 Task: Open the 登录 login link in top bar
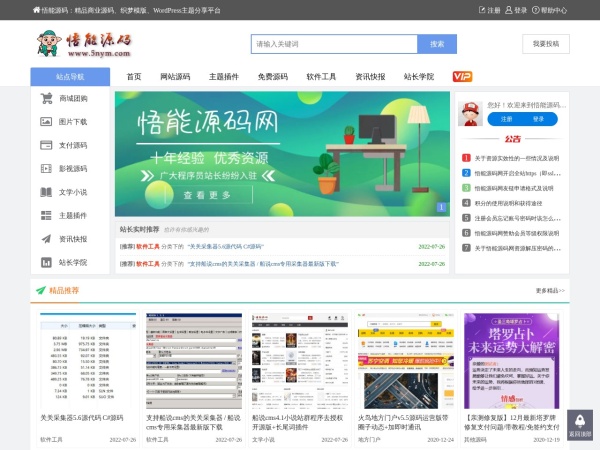(x=516, y=10)
